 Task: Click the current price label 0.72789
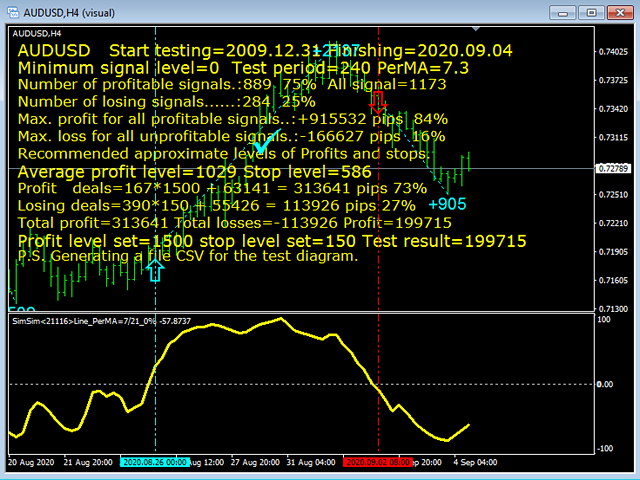[613, 169]
